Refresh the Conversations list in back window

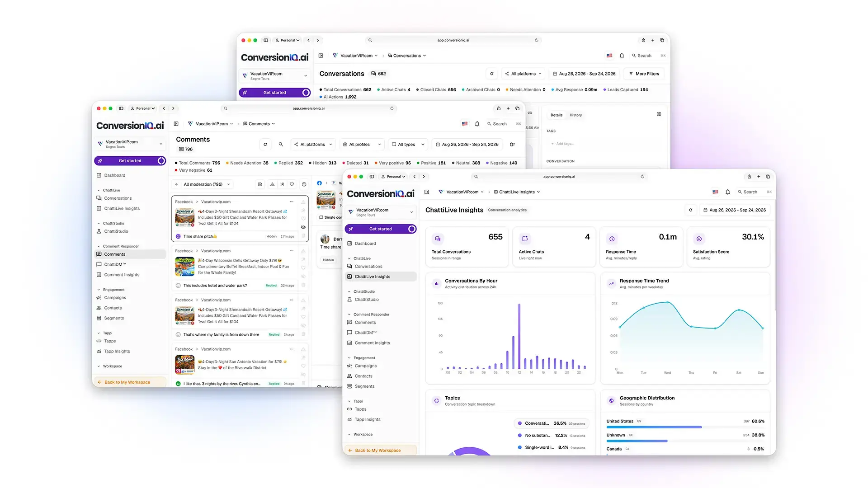(492, 74)
